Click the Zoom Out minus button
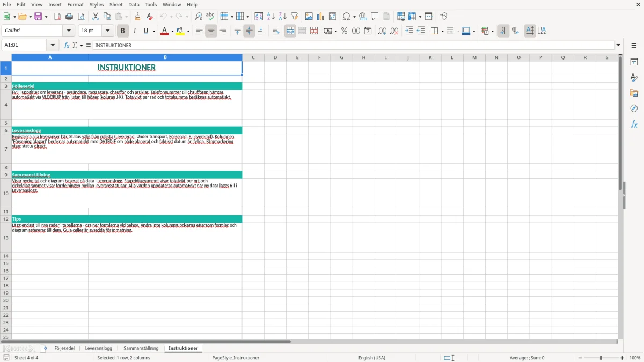 580,358
